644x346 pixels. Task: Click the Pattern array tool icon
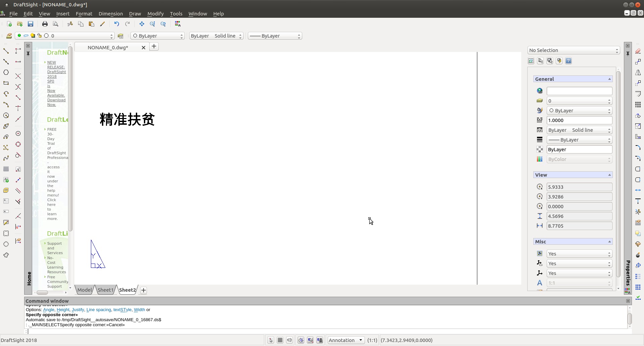click(x=638, y=105)
